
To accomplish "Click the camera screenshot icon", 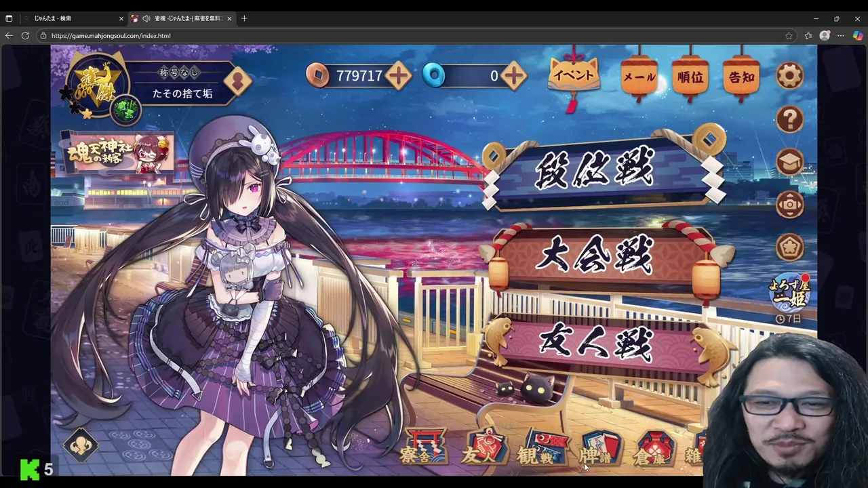I will (789, 205).
